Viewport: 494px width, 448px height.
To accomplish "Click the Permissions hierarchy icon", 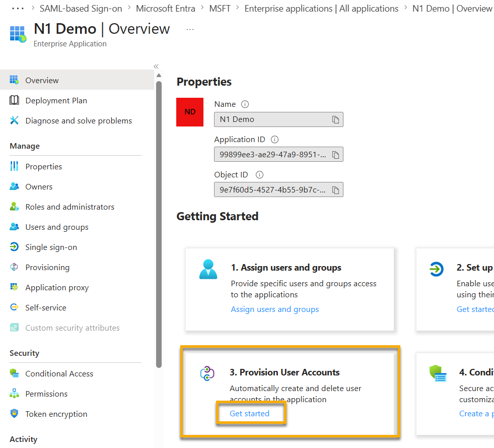I will click(x=14, y=394).
